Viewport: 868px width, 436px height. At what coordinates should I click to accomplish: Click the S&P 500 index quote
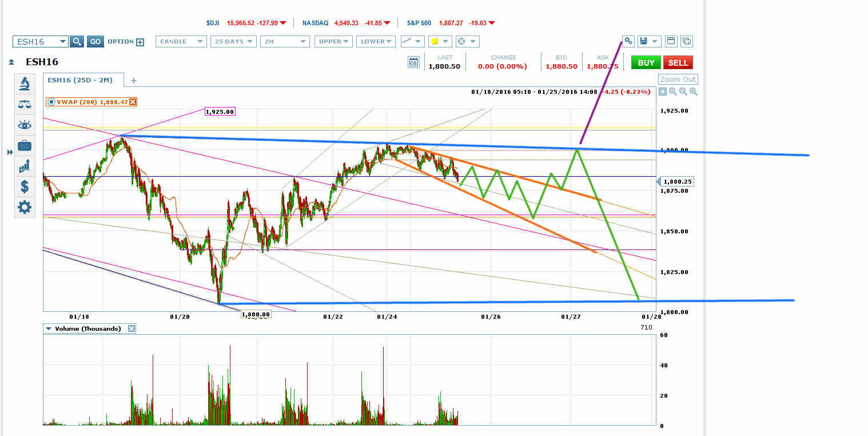coord(450,23)
